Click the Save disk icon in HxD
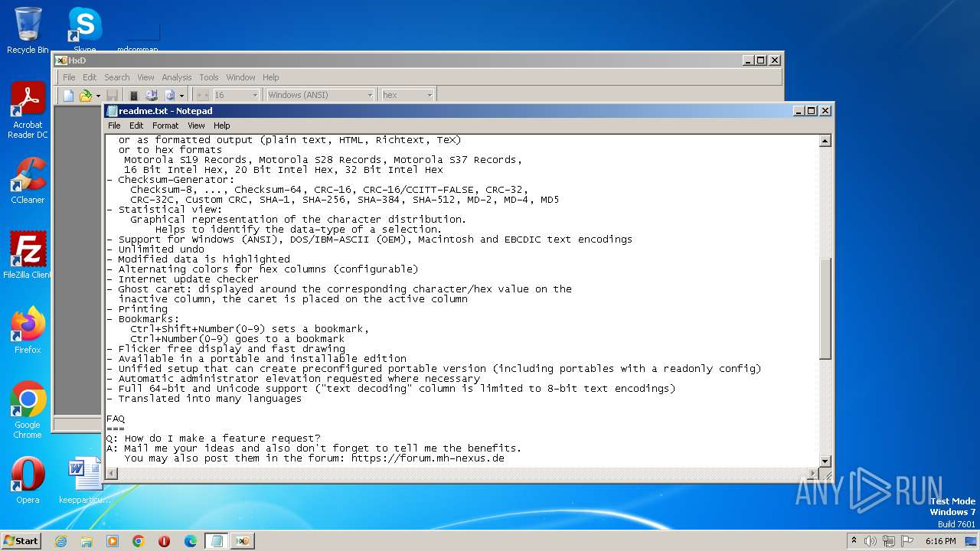The image size is (980, 551). 113,95
